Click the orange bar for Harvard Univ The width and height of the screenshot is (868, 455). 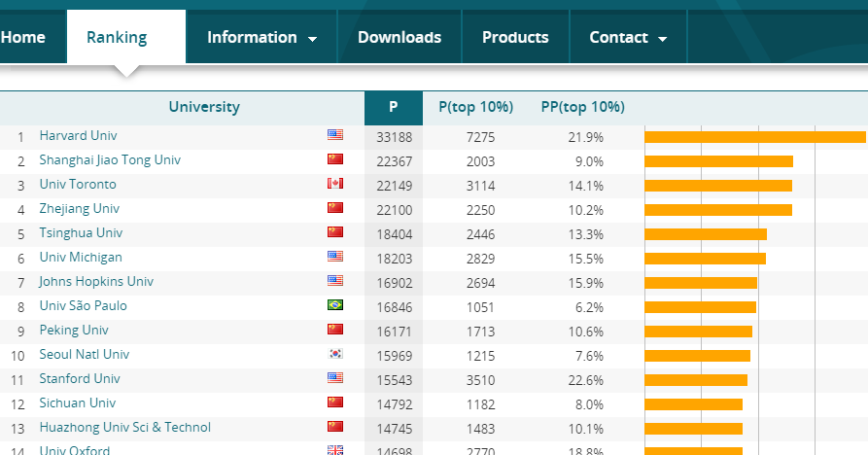pyautogui.click(x=755, y=137)
